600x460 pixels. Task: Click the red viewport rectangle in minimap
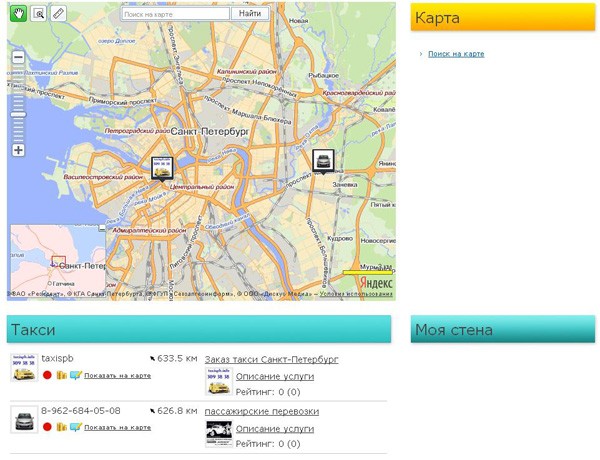click(x=59, y=261)
